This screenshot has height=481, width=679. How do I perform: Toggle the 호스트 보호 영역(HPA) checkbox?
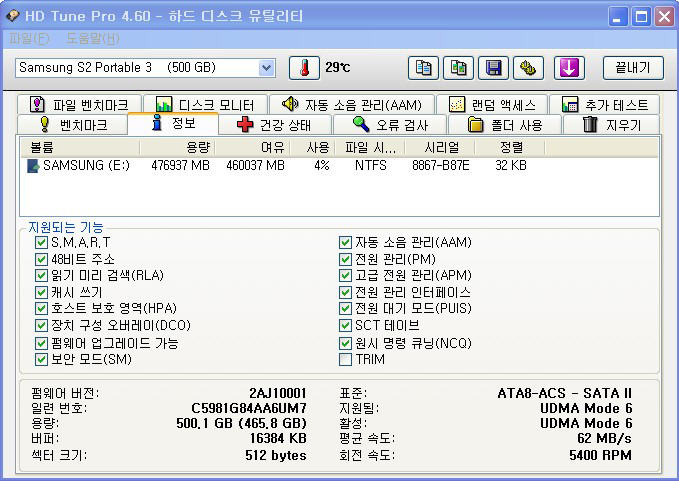pyautogui.click(x=41, y=309)
